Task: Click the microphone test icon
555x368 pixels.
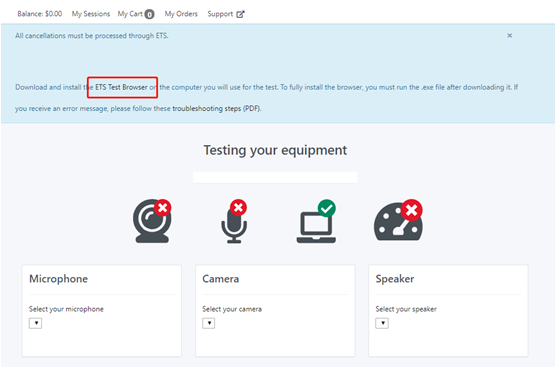Action: [234, 222]
